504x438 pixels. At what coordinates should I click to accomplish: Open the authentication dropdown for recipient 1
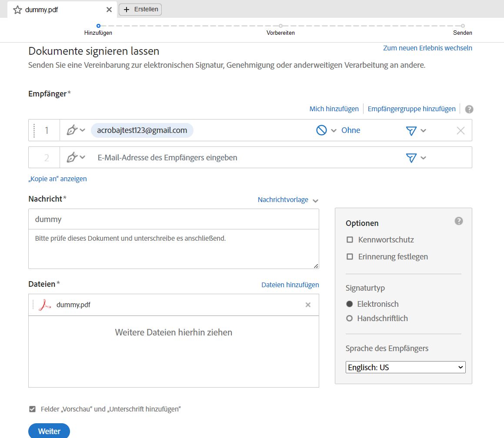click(x=334, y=130)
